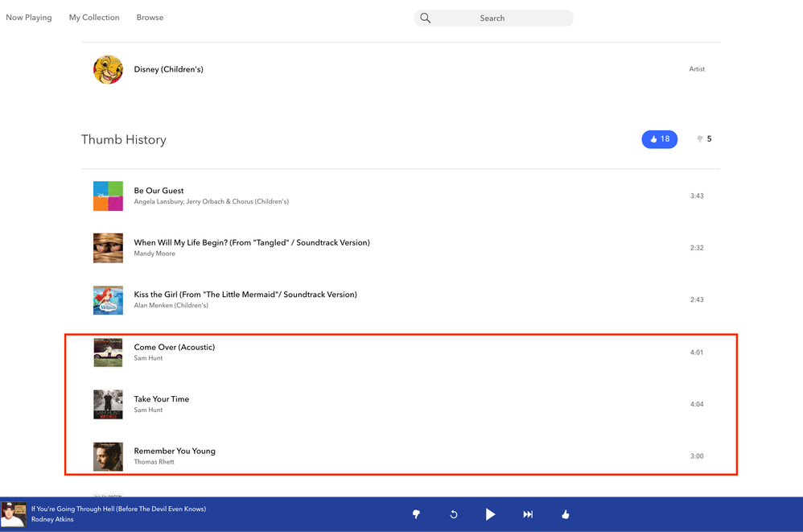Open the Now Playing tab
The height and width of the screenshot is (532, 803).
point(29,18)
